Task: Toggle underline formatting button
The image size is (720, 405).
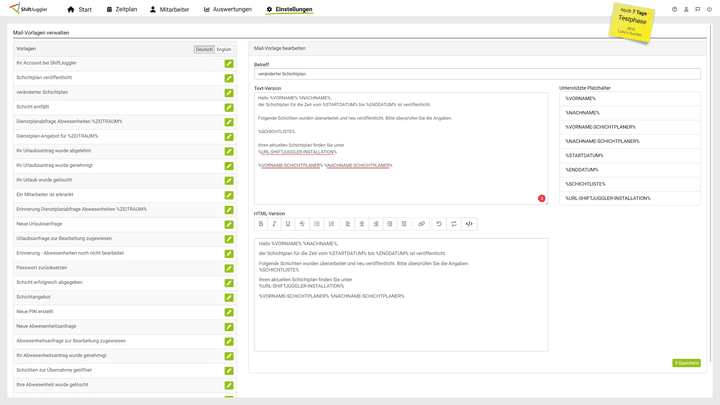Action: tap(288, 224)
